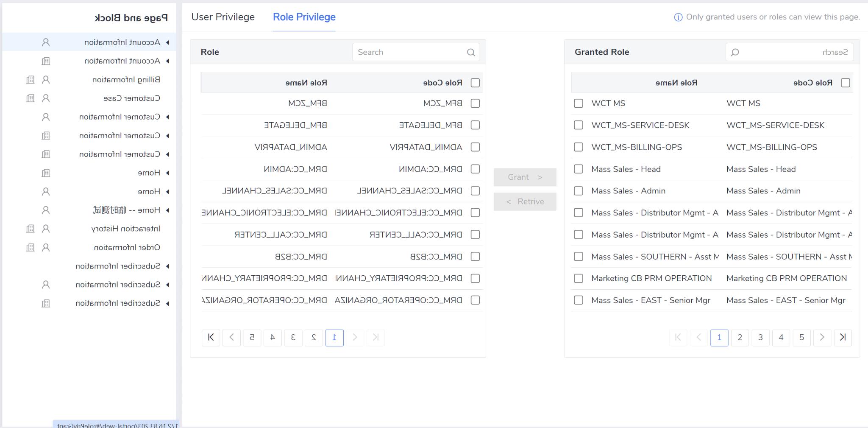Open page 3 of the Role list
868x428 pixels.
coord(293,338)
